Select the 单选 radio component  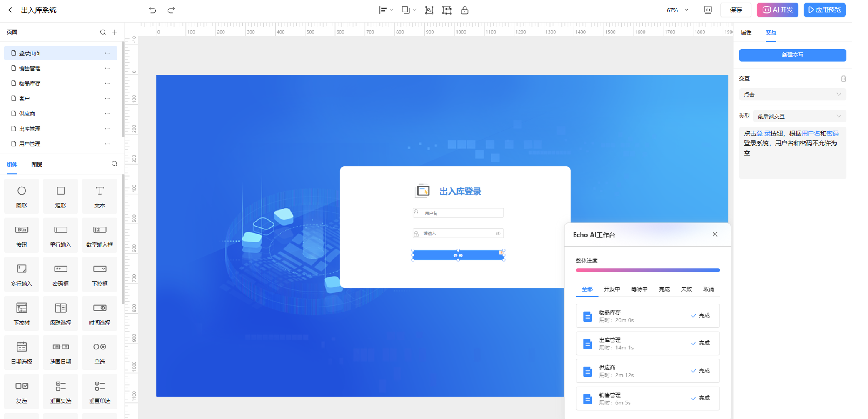pos(100,352)
